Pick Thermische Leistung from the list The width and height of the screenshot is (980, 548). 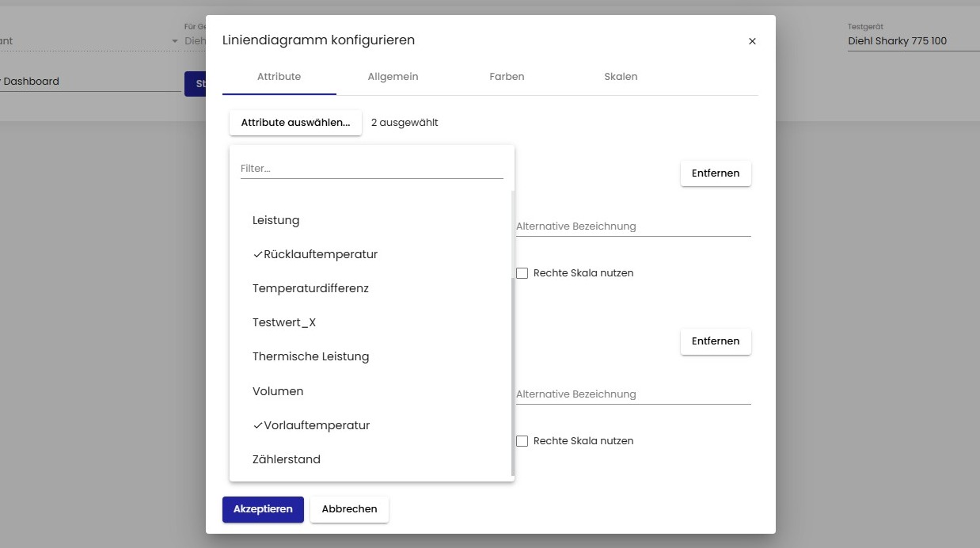point(310,356)
